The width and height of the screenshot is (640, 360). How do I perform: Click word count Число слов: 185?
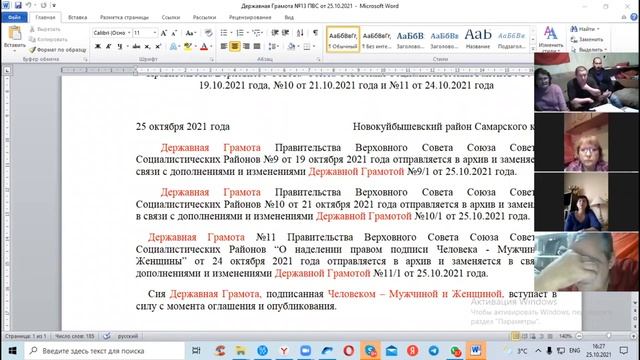(75, 336)
